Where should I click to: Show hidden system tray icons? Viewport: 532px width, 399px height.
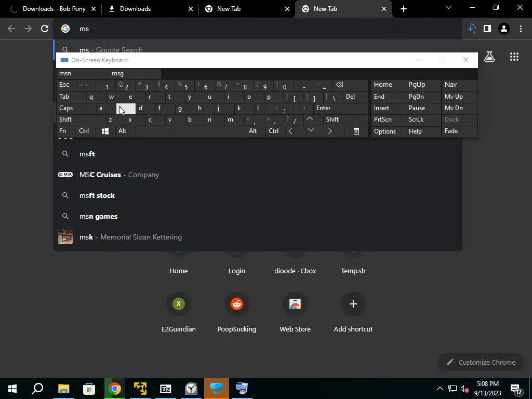click(x=440, y=389)
